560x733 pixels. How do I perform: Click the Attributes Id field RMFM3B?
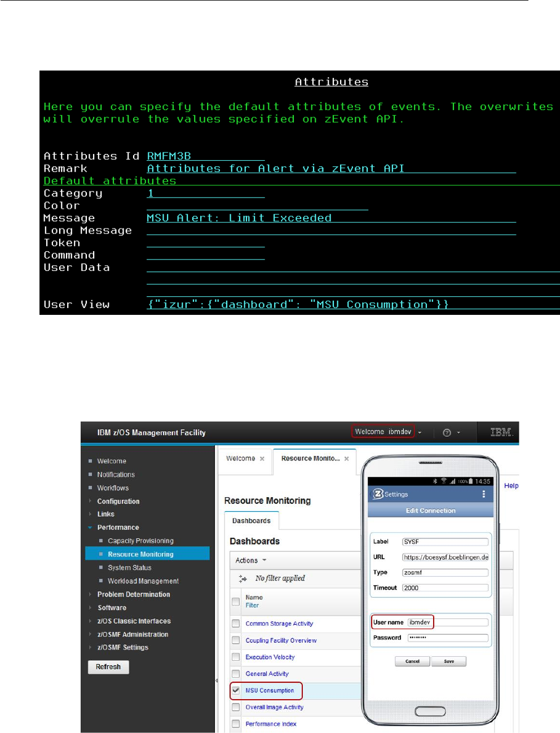205,156
